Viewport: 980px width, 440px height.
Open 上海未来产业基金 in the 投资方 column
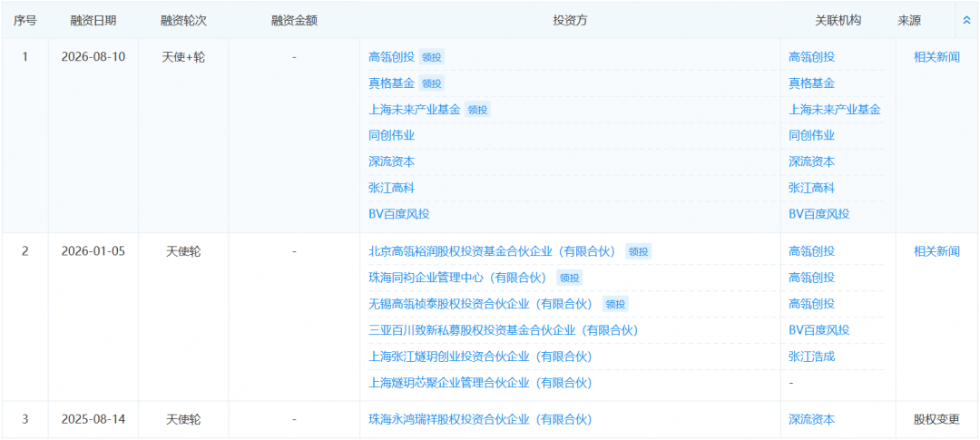415,110
